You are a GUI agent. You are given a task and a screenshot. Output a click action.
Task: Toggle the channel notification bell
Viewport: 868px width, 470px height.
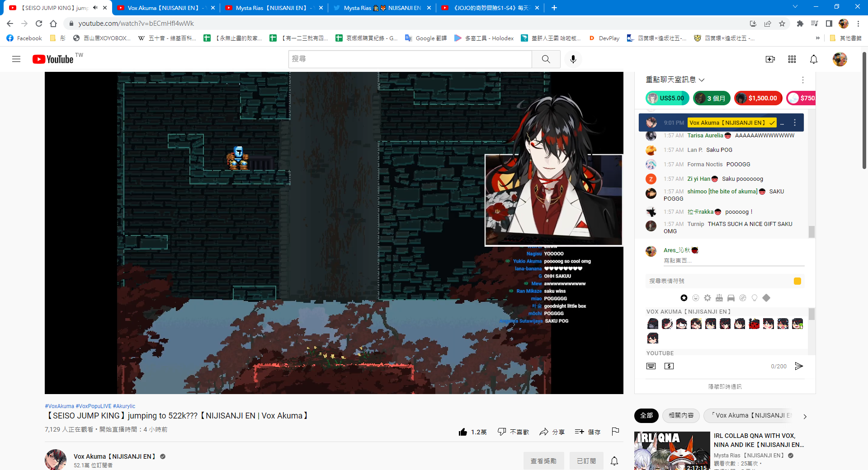tap(614, 461)
